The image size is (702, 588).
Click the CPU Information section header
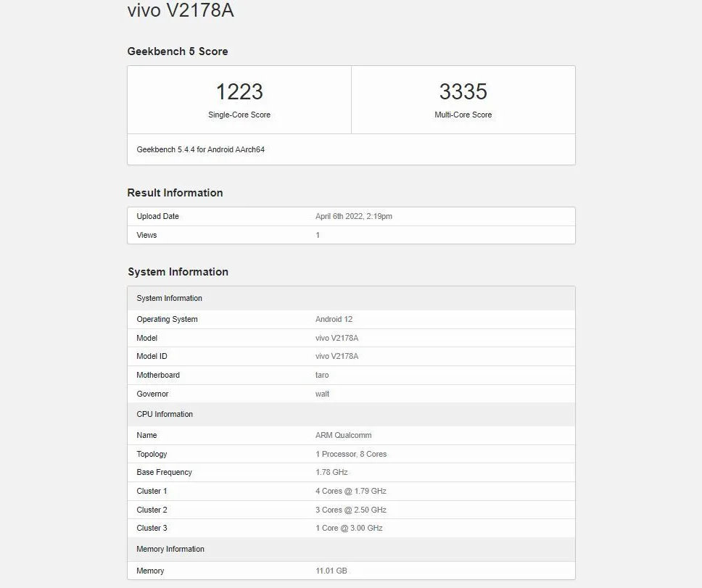[x=165, y=415]
